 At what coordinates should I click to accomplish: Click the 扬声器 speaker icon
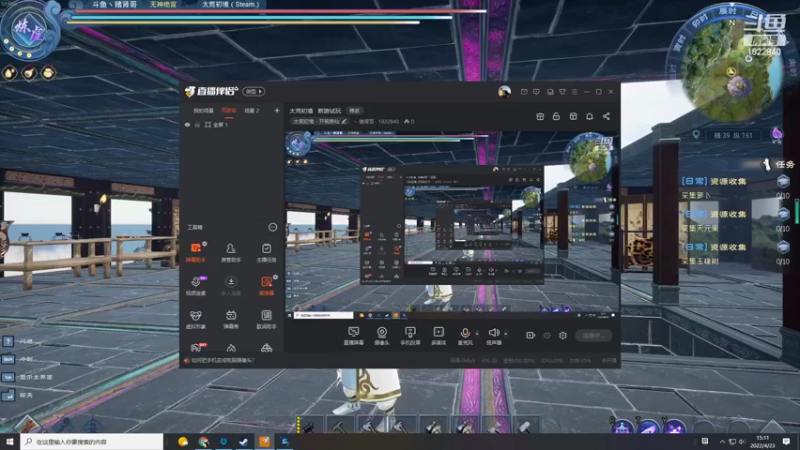[x=493, y=335]
